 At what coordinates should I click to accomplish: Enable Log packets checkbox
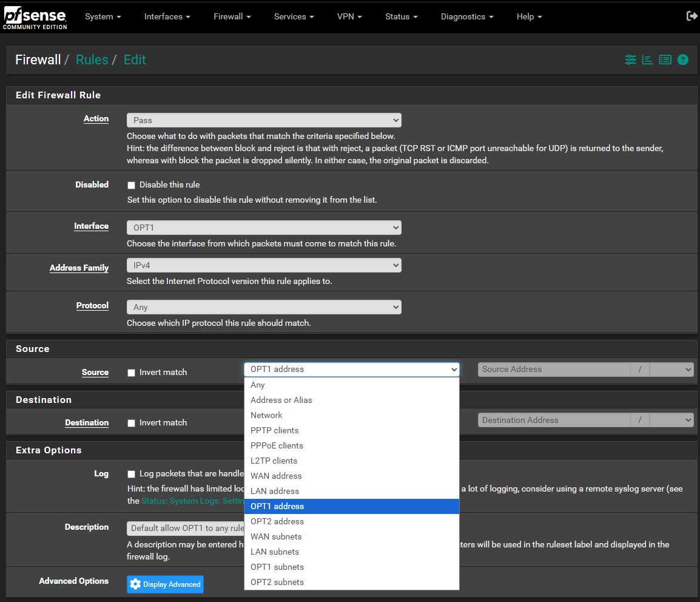tap(131, 474)
